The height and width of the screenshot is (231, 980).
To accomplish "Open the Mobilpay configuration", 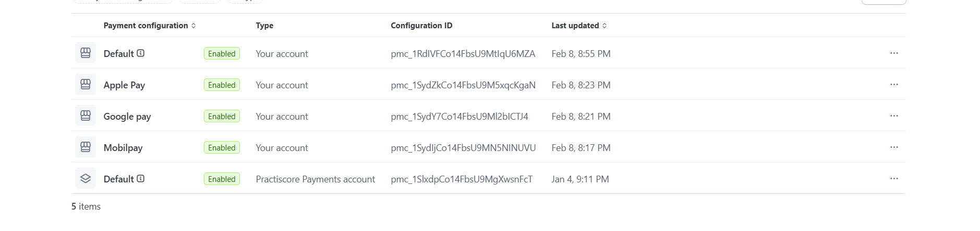I will click(x=123, y=148).
